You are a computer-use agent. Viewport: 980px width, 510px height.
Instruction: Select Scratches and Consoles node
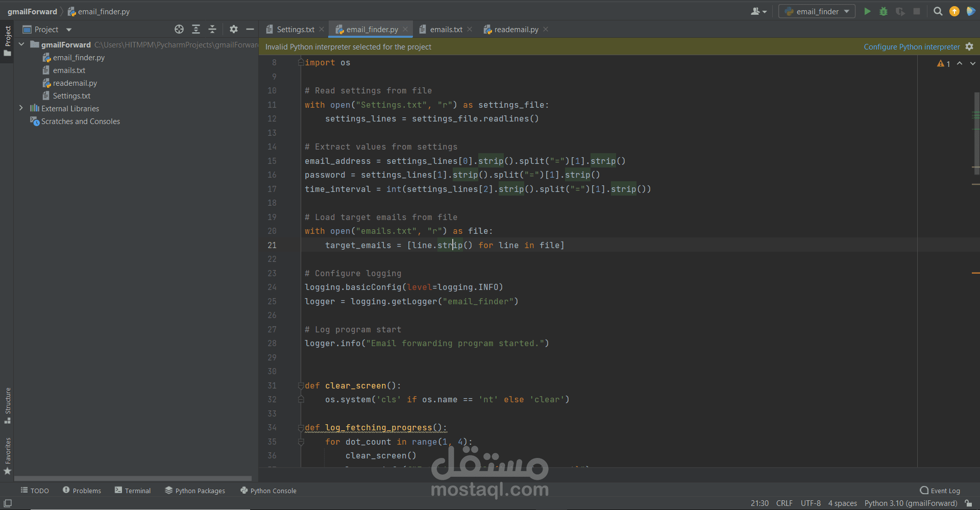click(81, 122)
